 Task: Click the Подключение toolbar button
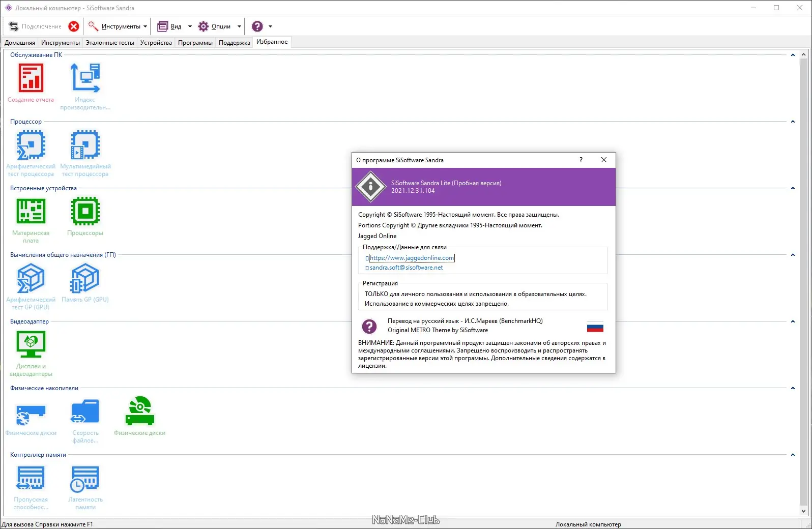click(x=35, y=26)
